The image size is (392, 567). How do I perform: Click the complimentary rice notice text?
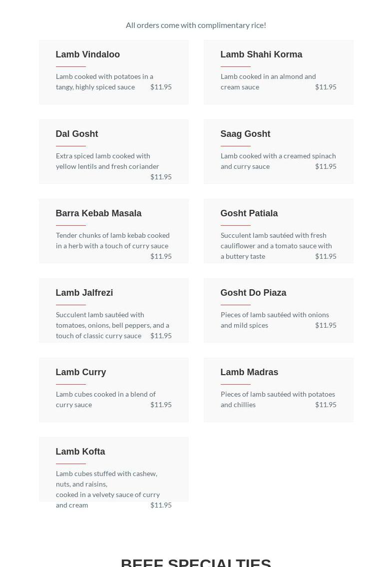click(x=196, y=25)
